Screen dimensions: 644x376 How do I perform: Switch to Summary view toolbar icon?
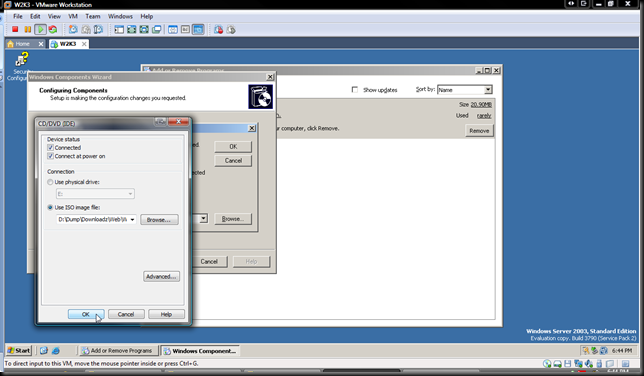coord(173,30)
